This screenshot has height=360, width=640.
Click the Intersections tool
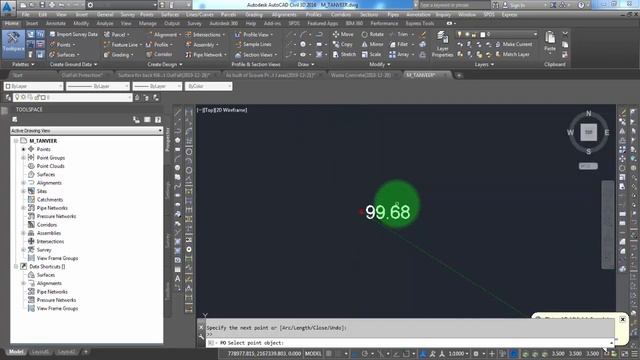click(205, 35)
